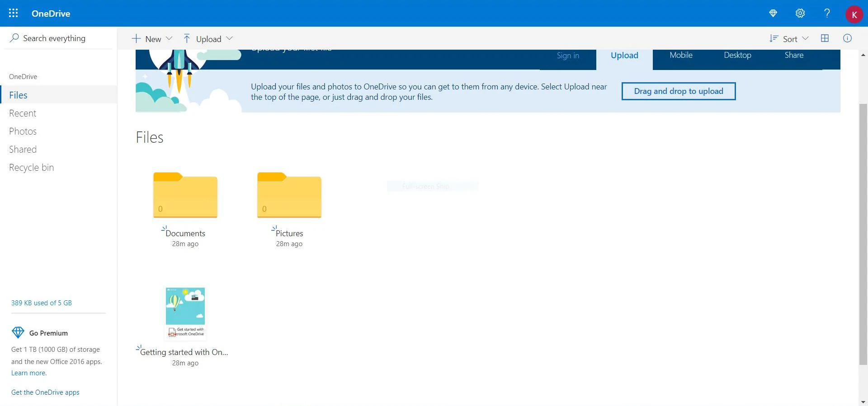Click the Upload arrow icon
This screenshot has height=406, width=868.
187,38
